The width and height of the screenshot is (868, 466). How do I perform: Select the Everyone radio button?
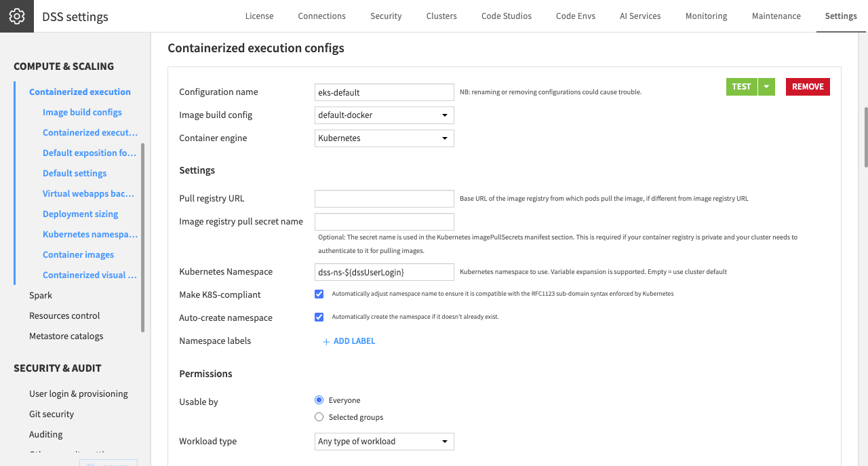pyautogui.click(x=319, y=400)
